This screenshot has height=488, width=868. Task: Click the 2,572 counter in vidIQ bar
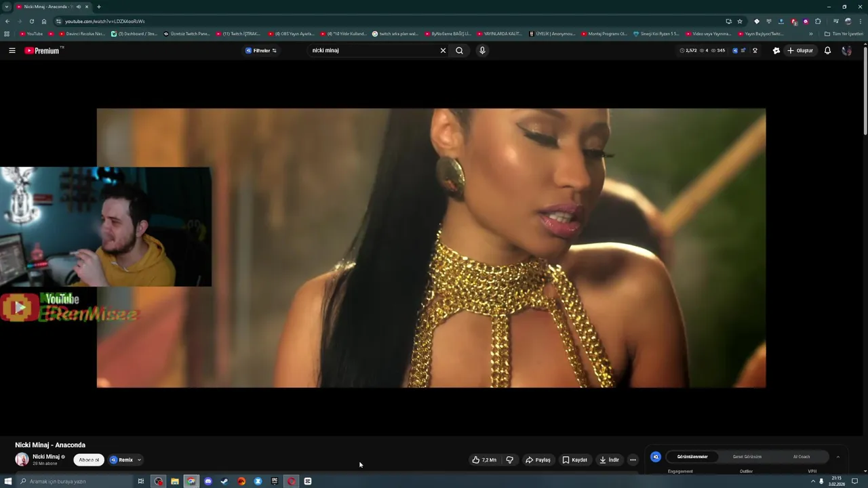(x=688, y=50)
